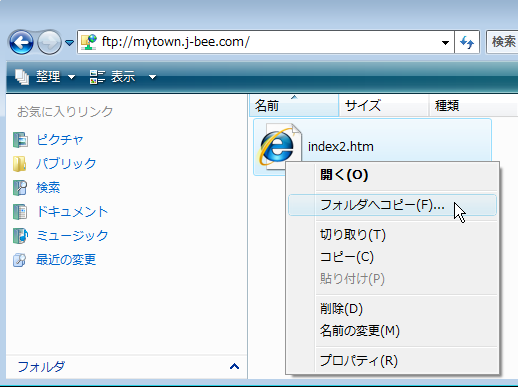Viewport: 518px width, 387px height.
Task: Click the Back navigation arrow
Action: [21, 42]
